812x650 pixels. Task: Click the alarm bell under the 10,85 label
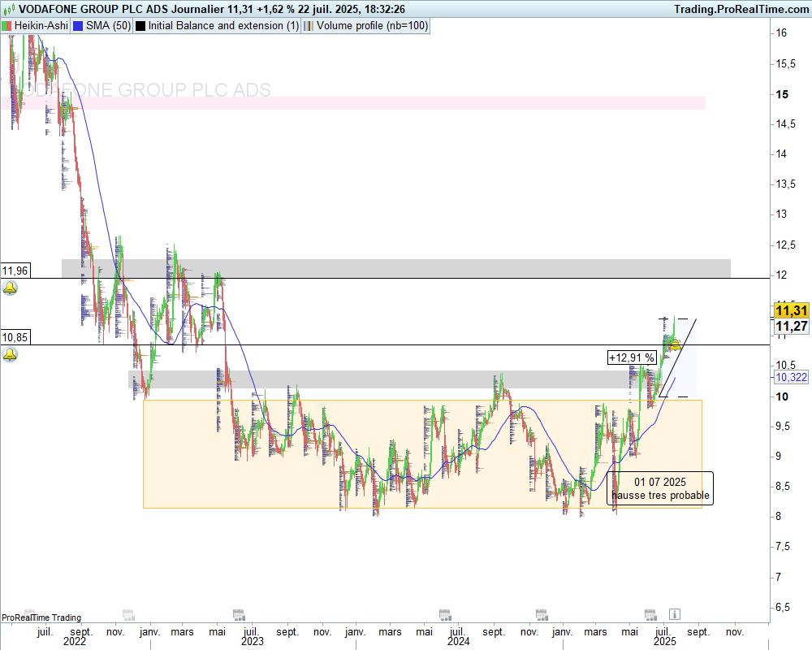10,355
